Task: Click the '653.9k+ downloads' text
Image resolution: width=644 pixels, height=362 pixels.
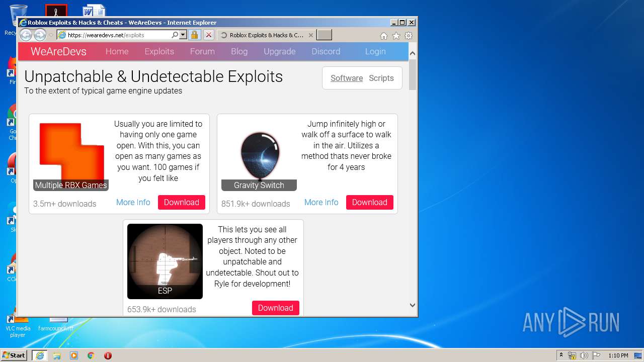Action: pyautogui.click(x=162, y=309)
